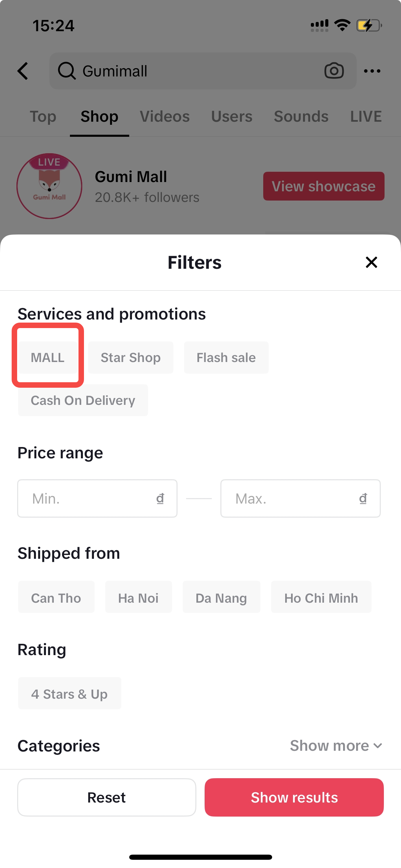Screen dimensions: 401x868
Task: Choose 4 Stars & Up rating
Action: coord(70,694)
